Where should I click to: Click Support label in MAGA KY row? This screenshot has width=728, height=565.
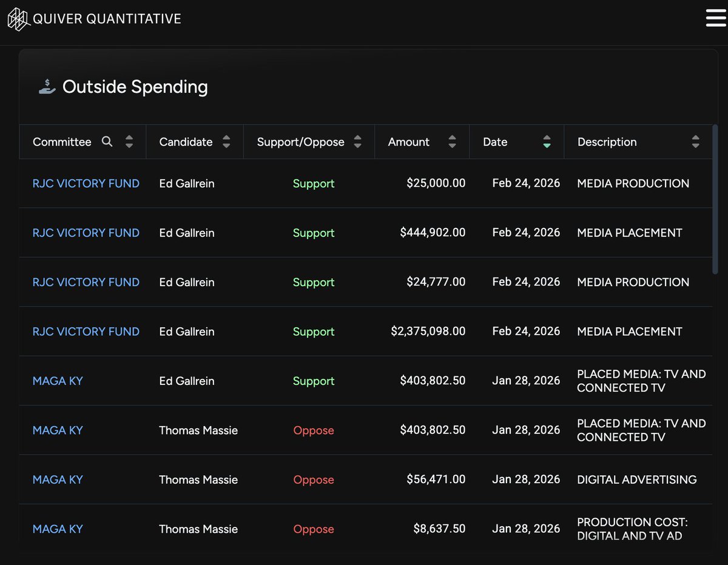pos(314,381)
